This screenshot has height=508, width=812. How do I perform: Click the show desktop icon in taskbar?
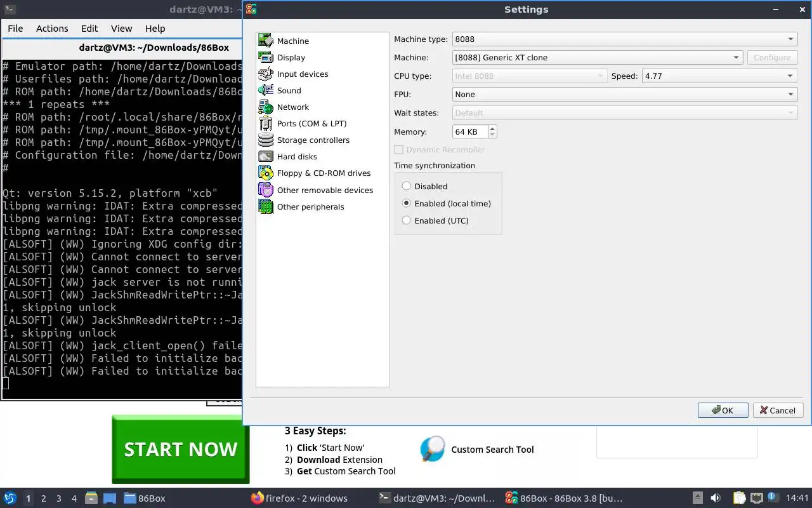110,498
